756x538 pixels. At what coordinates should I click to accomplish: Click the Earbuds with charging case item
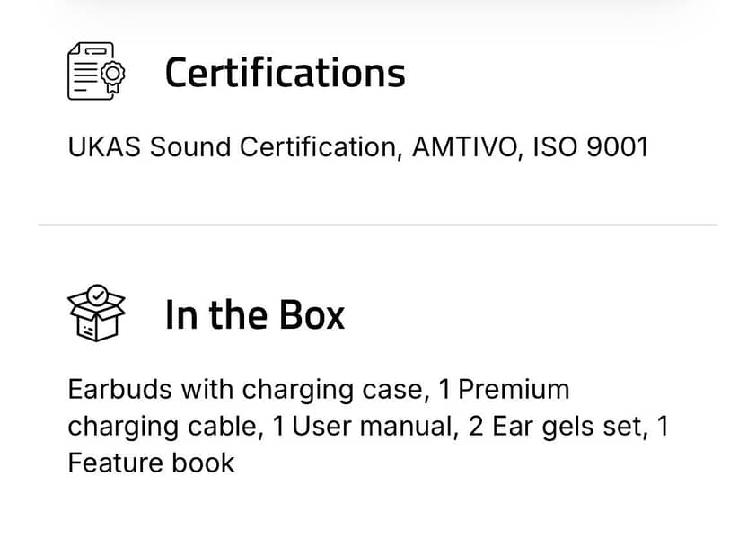tap(244, 390)
